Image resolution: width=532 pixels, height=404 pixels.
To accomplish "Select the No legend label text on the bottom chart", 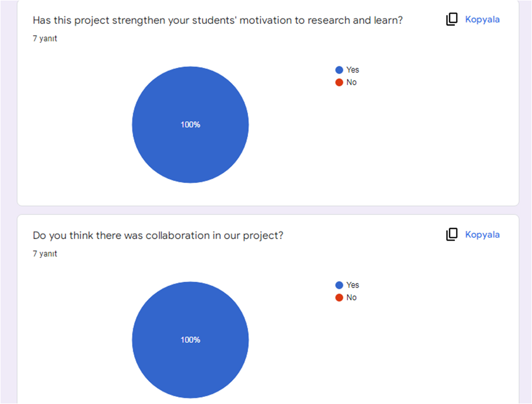I will [351, 297].
